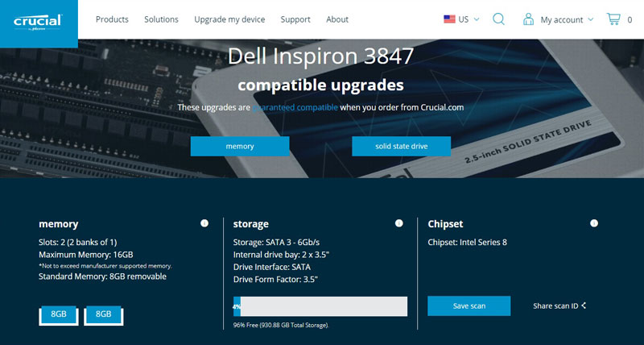The width and height of the screenshot is (644, 345).
Task: Click the Chipset: Intel Series 8 text
Action: click(468, 242)
